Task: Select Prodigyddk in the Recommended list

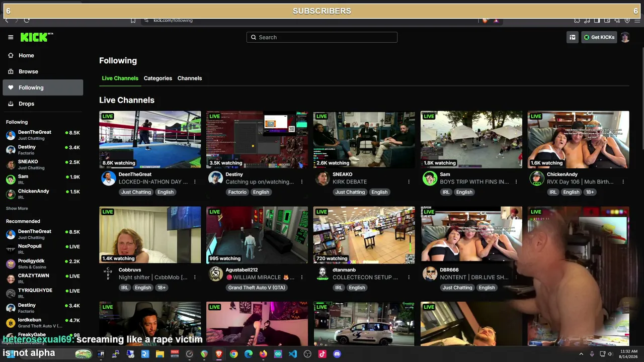Action: 43,264
